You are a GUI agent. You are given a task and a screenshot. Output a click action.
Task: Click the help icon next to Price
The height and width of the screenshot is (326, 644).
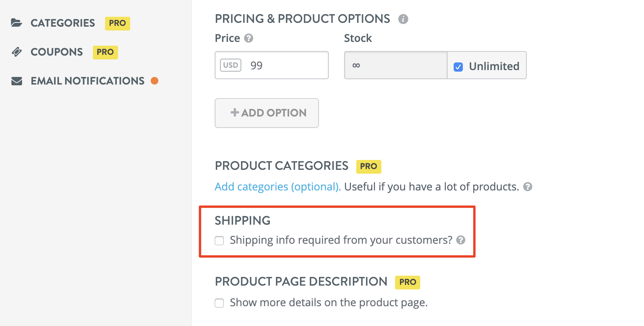tap(249, 38)
